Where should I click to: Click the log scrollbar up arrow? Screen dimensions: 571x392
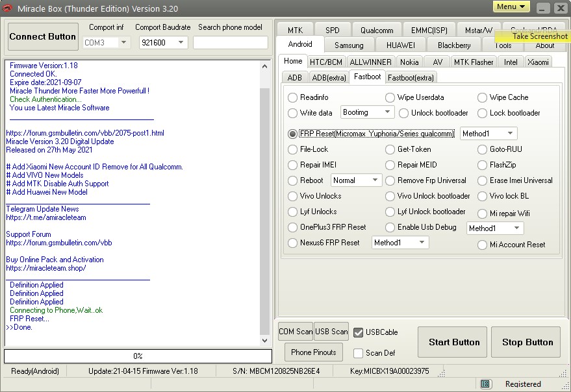tap(265, 66)
